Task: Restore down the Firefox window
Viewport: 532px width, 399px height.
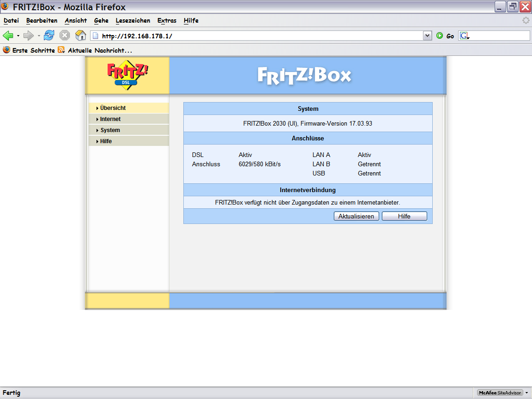Action: click(513, 7)
